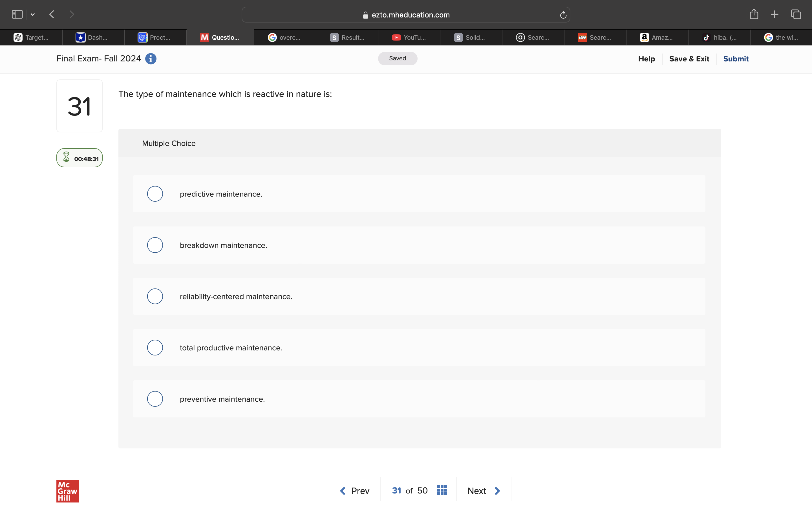The image size is (812, 507).
Task: Click the Safari reload page icon
Action: (563, 15)
